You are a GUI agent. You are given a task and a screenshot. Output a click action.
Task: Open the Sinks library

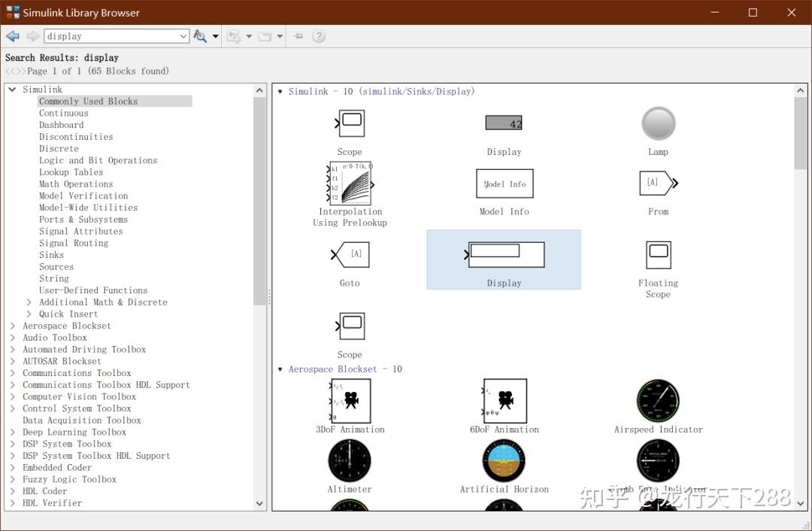point(51,255)
